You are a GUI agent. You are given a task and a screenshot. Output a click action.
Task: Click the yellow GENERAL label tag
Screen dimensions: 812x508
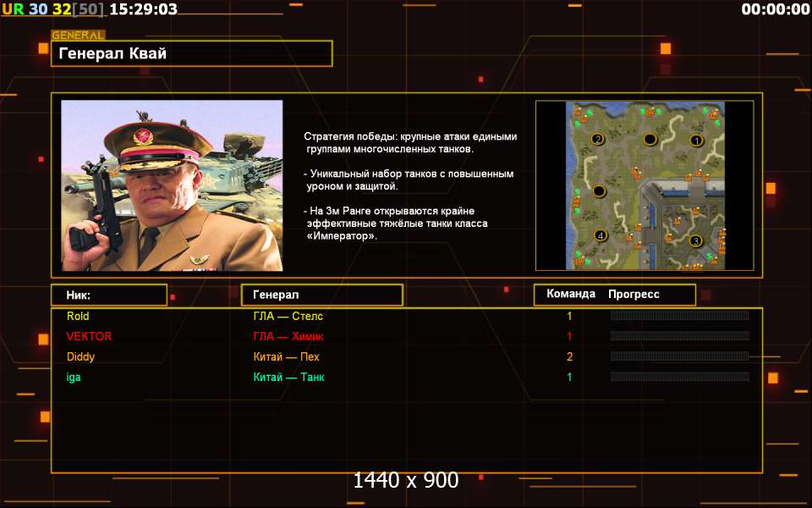78,36
